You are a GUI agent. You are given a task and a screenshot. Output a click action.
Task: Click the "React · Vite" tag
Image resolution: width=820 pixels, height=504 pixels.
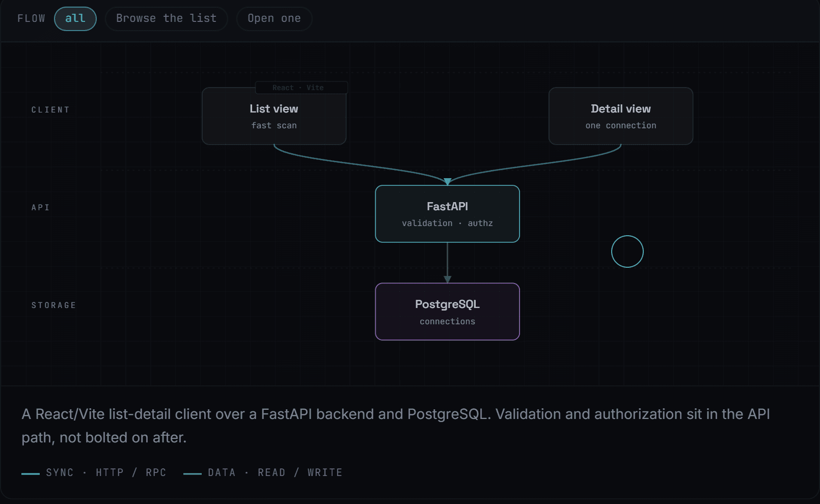pos(302,88)
